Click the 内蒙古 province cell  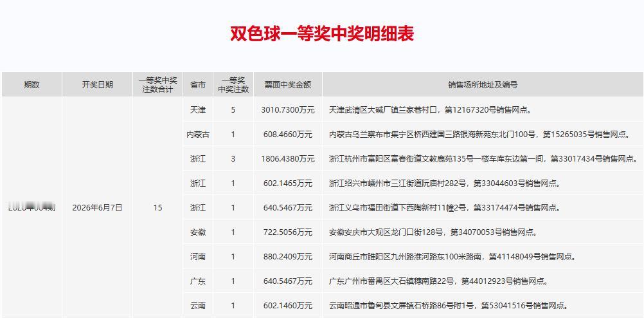(x=198, y=135)
